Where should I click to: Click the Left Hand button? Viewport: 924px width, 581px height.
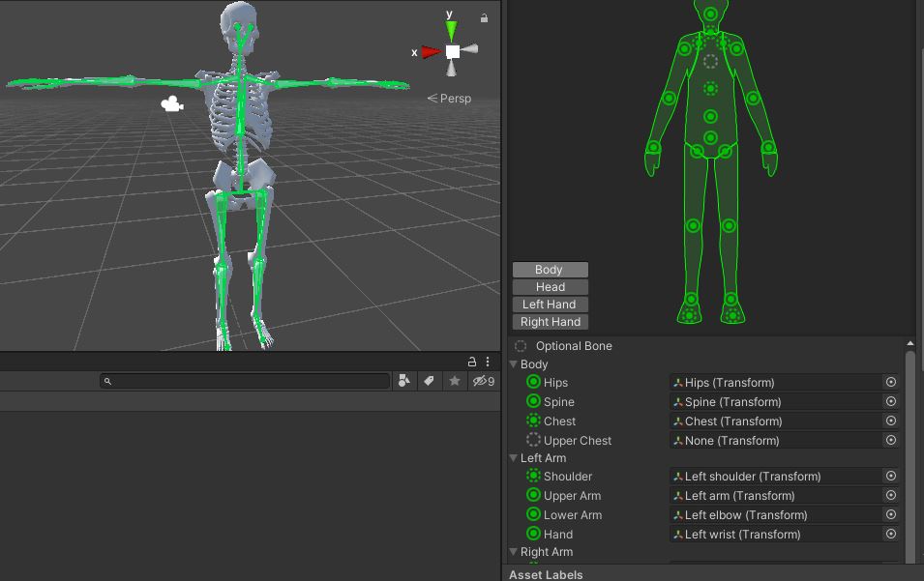tap(550, 305)
